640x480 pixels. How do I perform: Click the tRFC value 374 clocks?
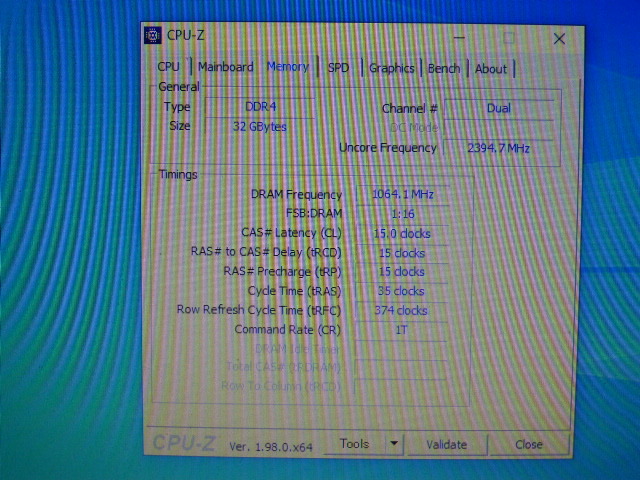402,311
